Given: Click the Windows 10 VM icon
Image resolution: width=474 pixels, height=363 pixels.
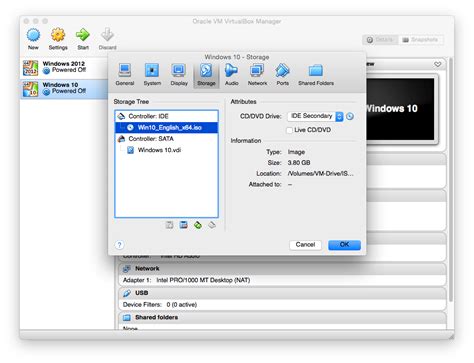Looking at the screenshot, I should 30,89.
